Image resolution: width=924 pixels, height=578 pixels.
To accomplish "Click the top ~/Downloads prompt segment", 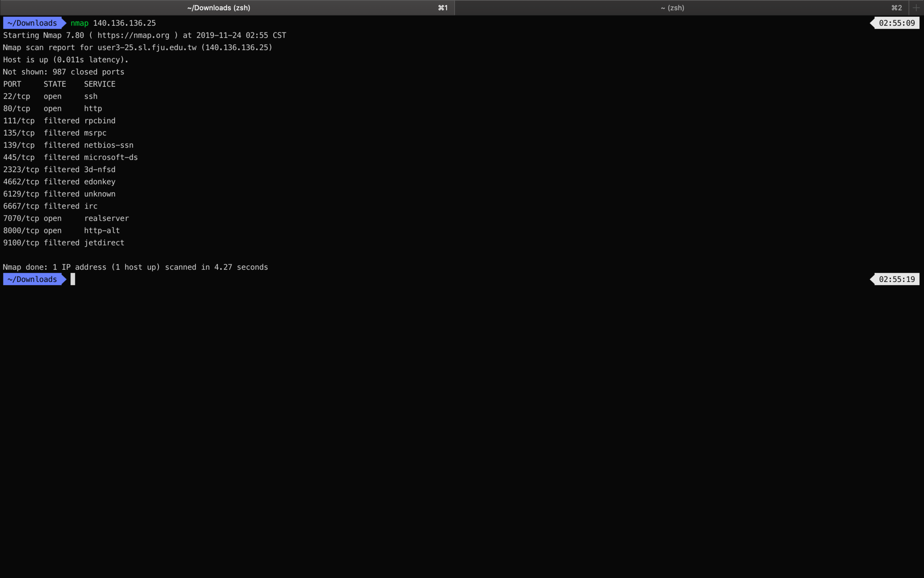I will [x=32, y=23].
